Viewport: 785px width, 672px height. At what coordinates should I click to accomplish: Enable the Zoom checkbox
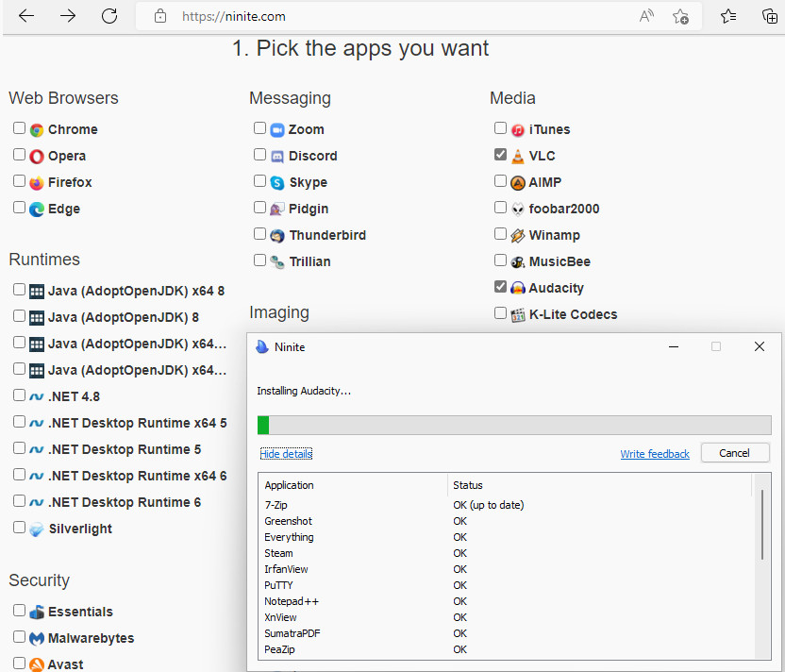(x=259, y=128)
